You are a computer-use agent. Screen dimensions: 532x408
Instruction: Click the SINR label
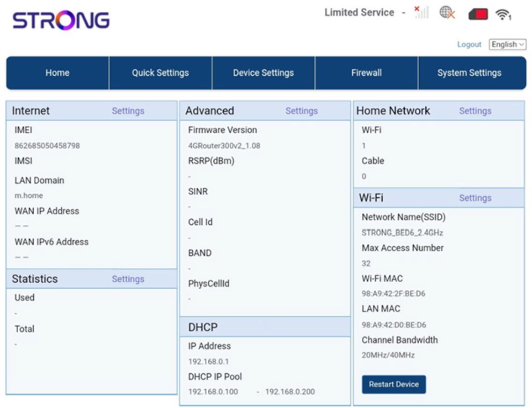[x=198, y=192]
